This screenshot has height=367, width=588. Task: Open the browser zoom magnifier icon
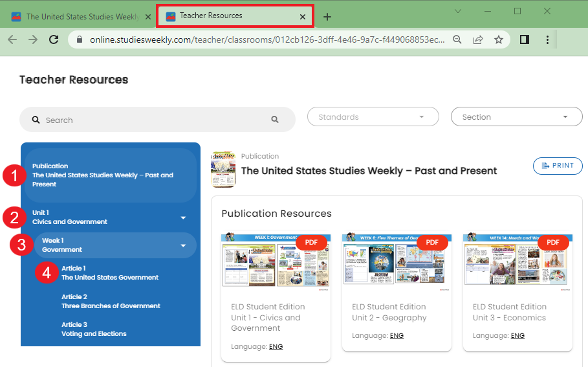457,39
